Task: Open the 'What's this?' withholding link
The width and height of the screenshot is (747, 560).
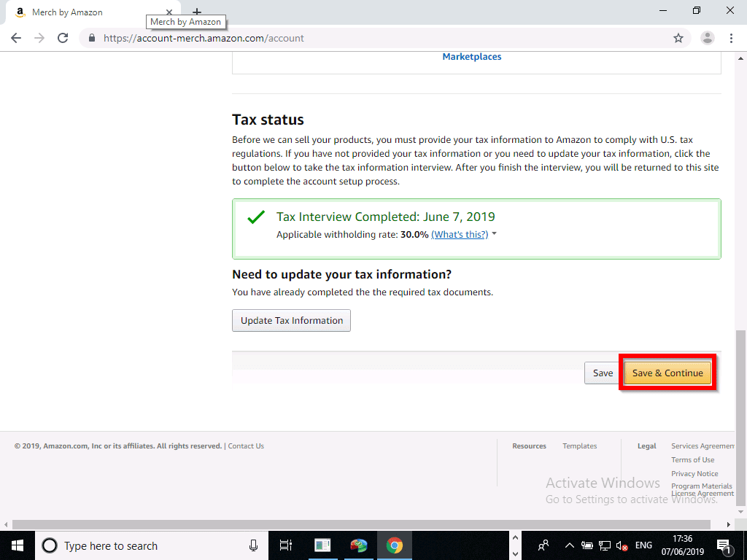Action: point(459,235)
